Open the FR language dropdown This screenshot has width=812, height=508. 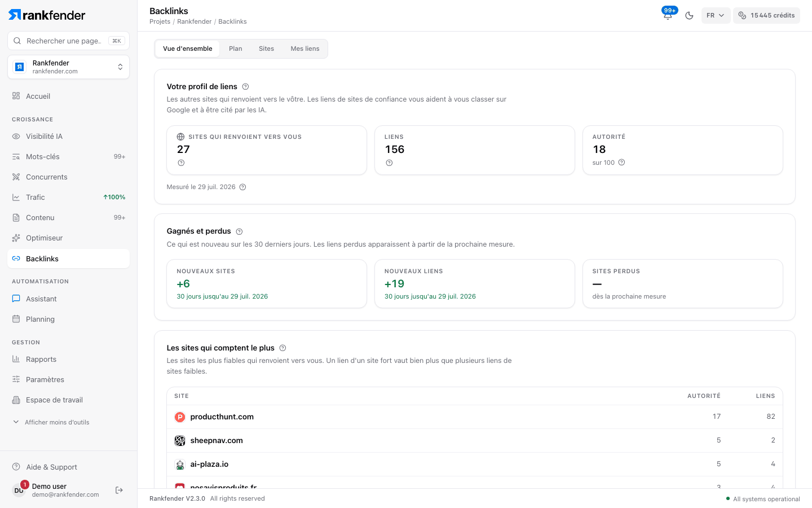(716, 15)
